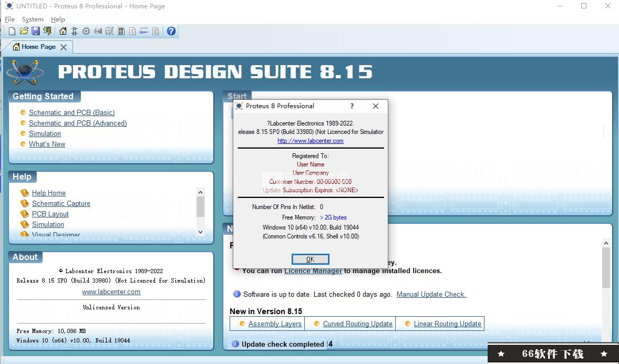Open an existing project via folder icon

(x=24, y=31)
